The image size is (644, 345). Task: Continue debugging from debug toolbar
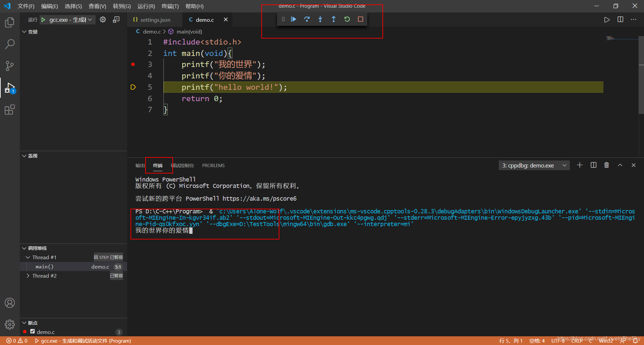pyautogui.click(x=293, y=19)
